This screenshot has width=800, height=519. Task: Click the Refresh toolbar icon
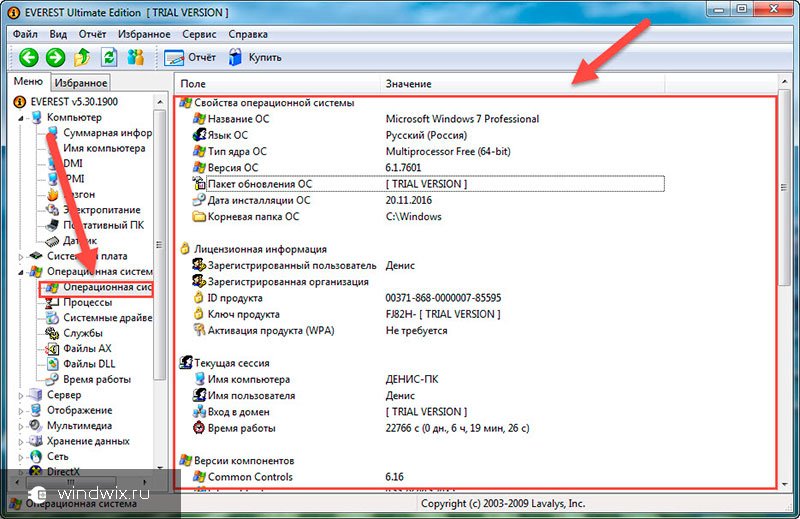click(109, 57)
